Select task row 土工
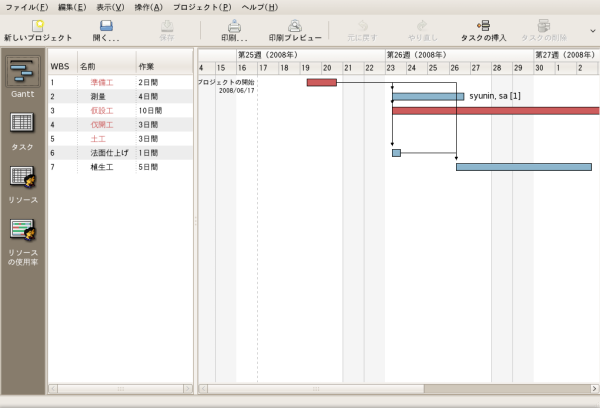 120,139
